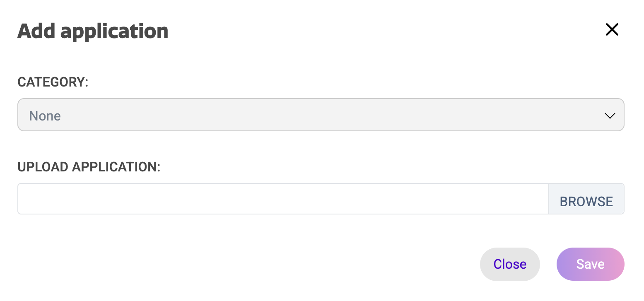Click the CATEGORY: field label
Image resolution: width=644 pixels, height=301 pixels.
(x=53, y=82)
